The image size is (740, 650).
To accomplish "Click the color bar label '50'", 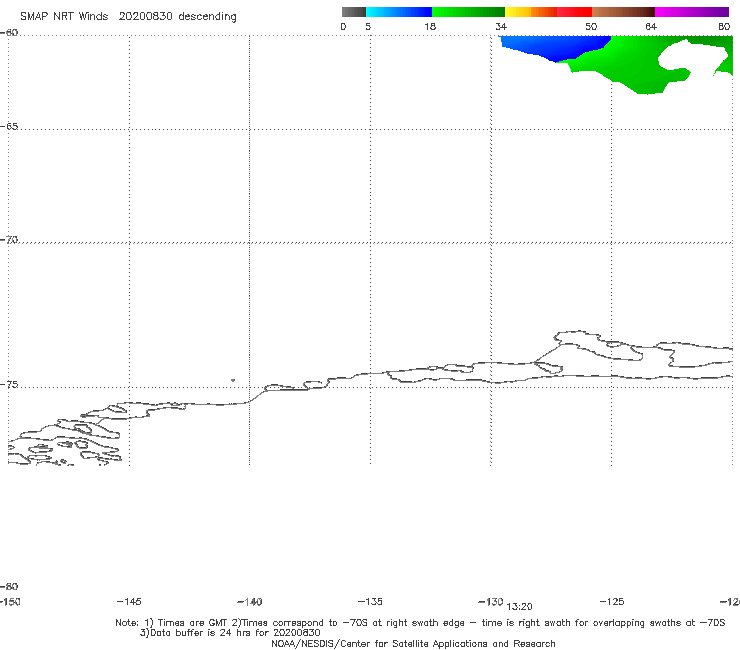I will (591, 26).
